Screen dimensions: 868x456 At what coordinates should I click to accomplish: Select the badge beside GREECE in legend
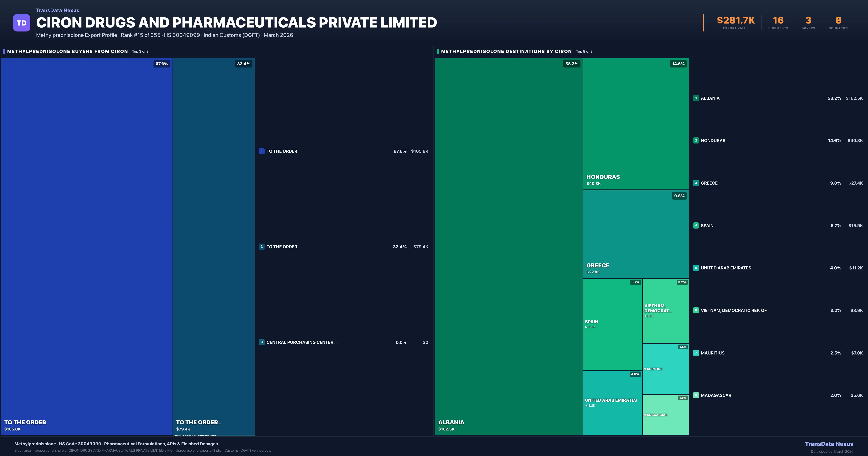pos(696,183)
